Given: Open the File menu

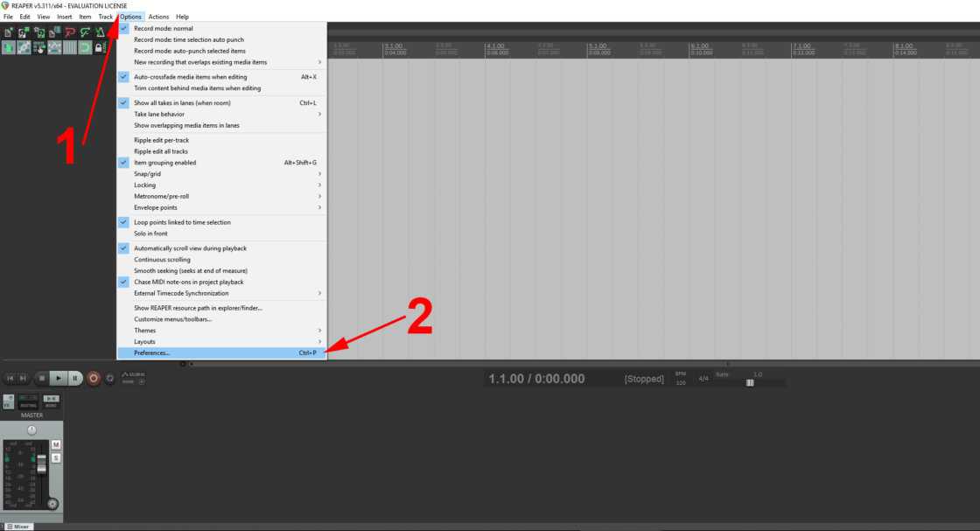Looking at the screenshot, I should 8,17.
